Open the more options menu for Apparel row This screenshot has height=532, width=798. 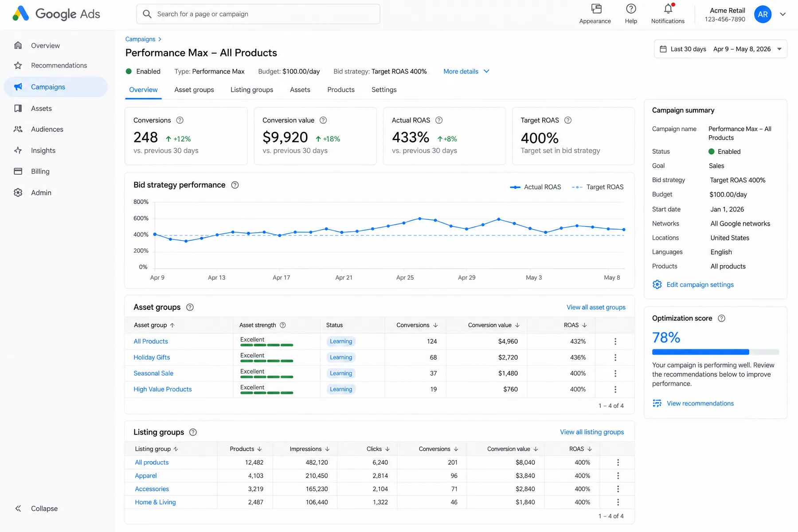pyautogui.click(x=618, y=476)
